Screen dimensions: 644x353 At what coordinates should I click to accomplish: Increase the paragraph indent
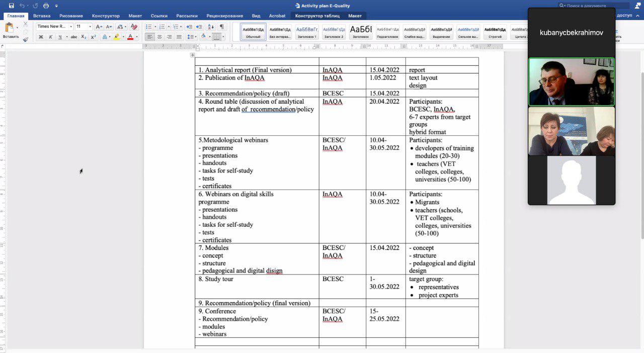(x=199, y=27)
